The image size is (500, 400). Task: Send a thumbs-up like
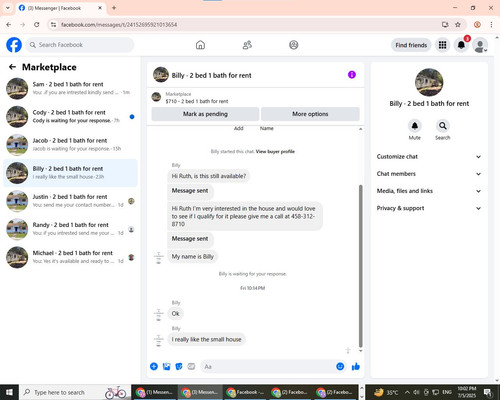pyautogui.click(x=356, y=367)
